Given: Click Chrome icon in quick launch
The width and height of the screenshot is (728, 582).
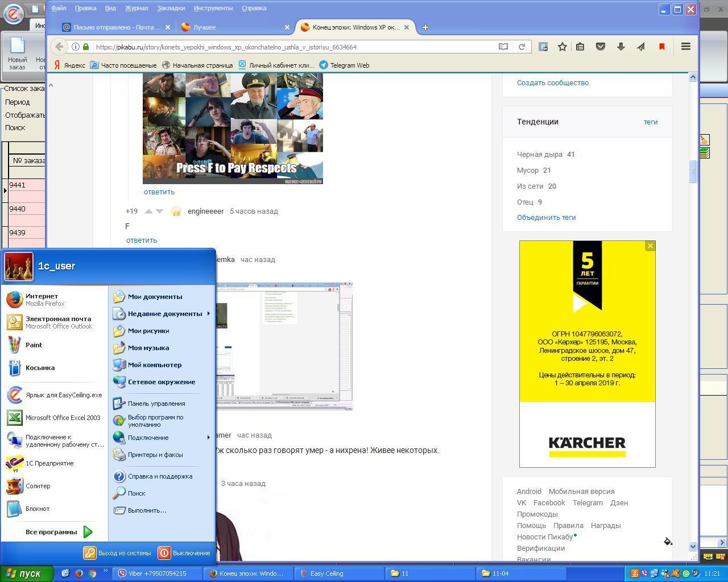Looking at the screenshot, I should click(x=92, y=573).
